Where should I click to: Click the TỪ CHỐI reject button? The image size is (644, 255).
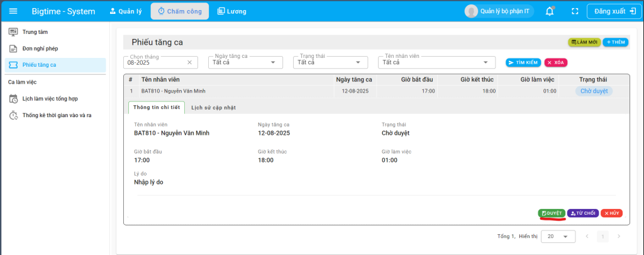(583, 213)
